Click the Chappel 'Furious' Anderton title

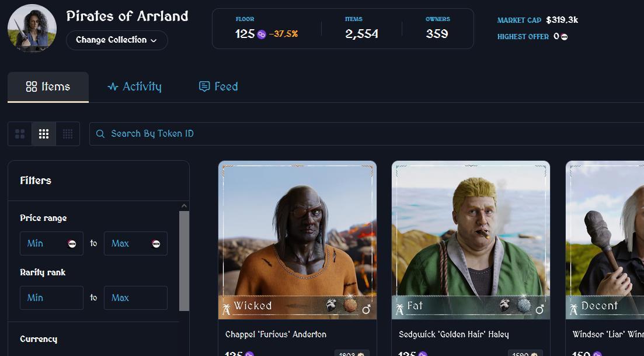[x=276, y=334]
